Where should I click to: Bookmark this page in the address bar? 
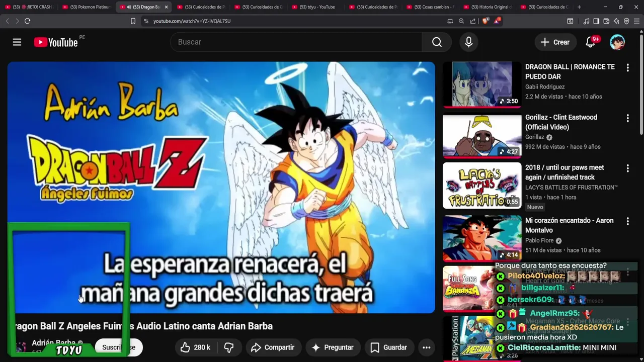133,21
